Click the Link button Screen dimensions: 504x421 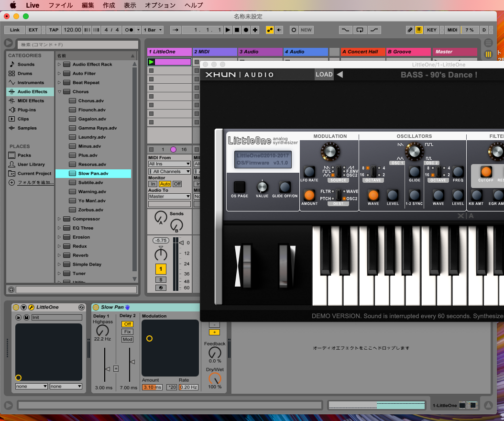pos(14,30)
